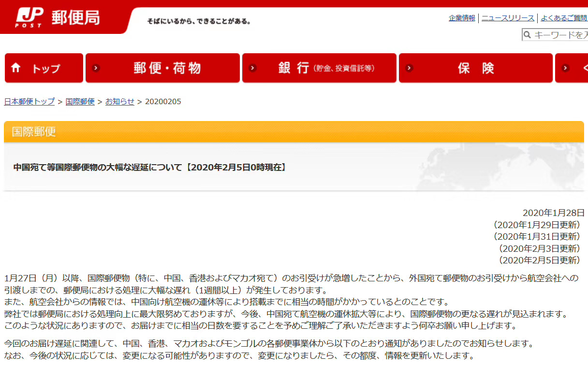Viewport: 588px width, 368px height.
Task: Select the slogan そばにいるから、できることがある。
Action: [199, 21]
